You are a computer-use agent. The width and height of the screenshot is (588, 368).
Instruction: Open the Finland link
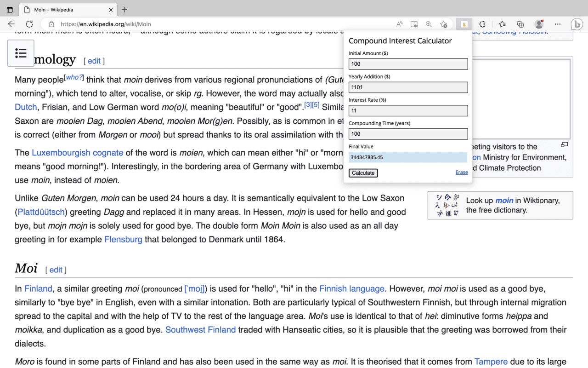(38, 288)
